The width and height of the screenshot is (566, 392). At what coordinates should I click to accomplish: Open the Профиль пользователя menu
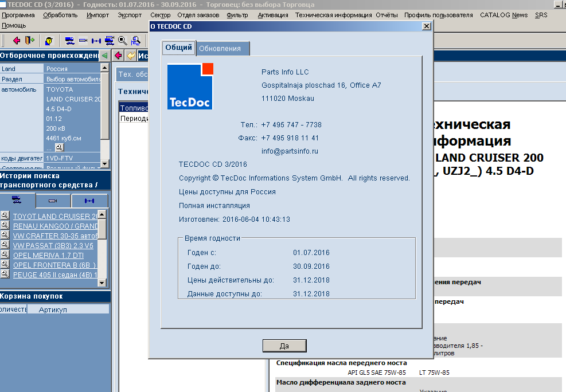[438, 15]
